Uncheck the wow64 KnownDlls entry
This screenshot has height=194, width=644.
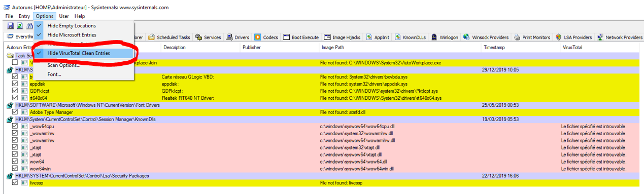tap(15, 161)
